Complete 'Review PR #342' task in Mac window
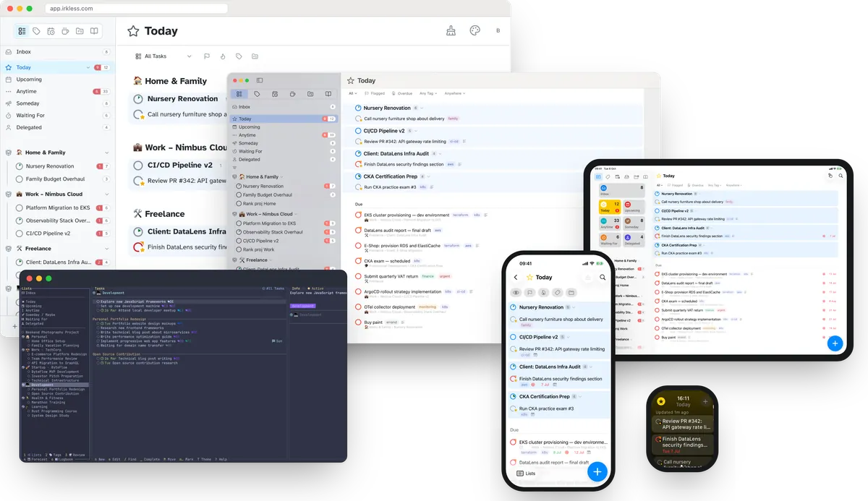868x501 pixels. (358, 141)
